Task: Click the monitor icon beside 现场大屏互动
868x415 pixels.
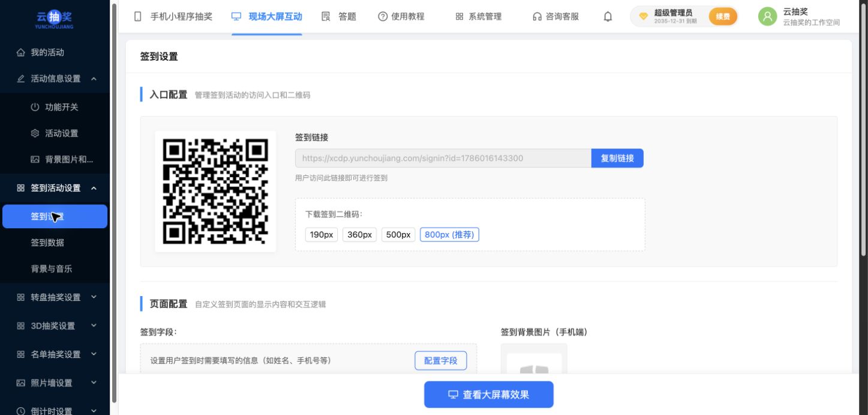Action: [x=236, y=17]
